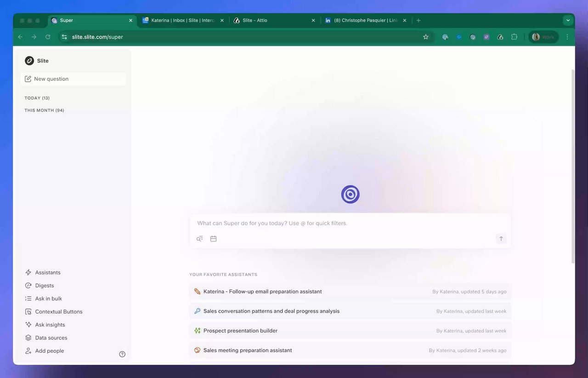Click the key icon of Sales conversation patterns
The width and height of the screenshot is (588, 378).
pos(197,311)
